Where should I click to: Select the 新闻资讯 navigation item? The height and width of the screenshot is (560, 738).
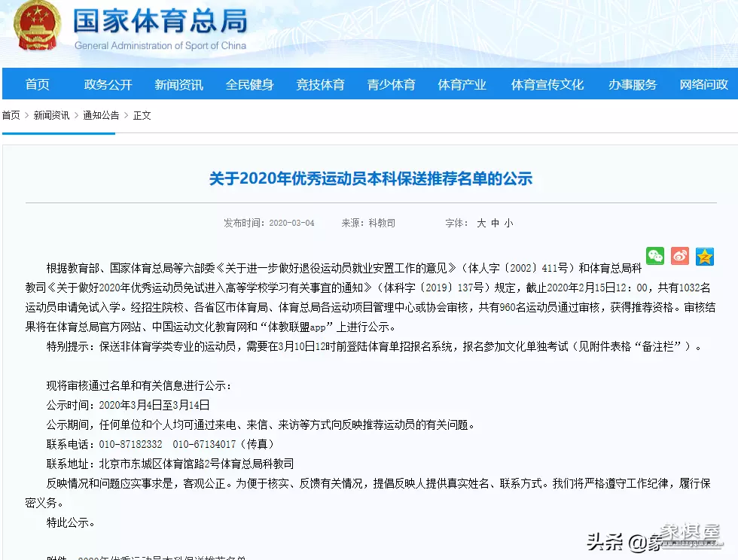coord(178,84)
